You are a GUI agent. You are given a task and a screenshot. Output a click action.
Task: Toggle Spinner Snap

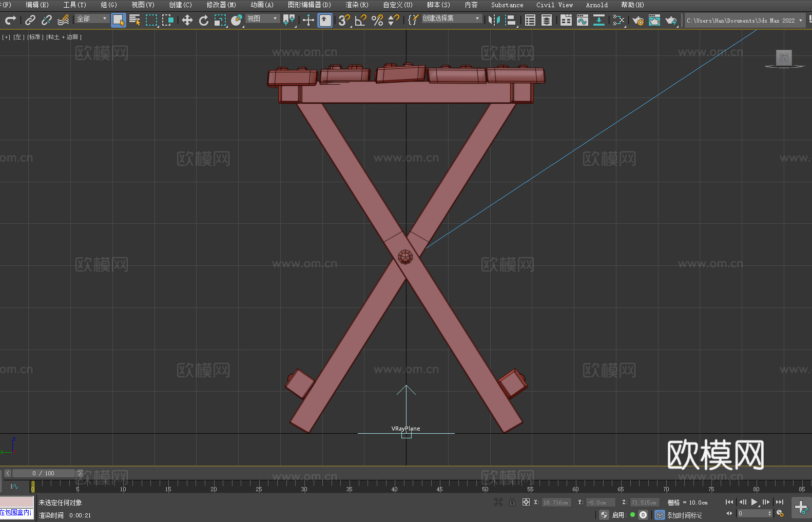tap(394, 20)
